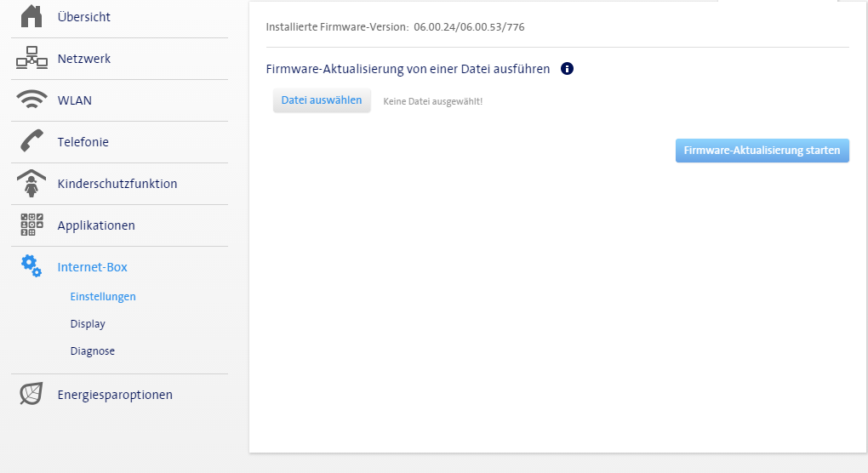The image size is (868, 473).
Task: Select Telefonie in the sidebar
Action: click(83, 141)
